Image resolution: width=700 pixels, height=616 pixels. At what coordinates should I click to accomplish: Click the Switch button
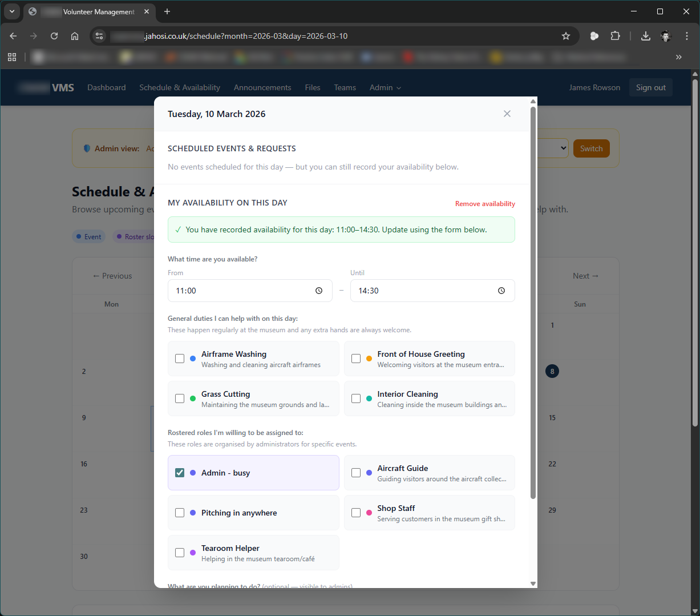592,148
